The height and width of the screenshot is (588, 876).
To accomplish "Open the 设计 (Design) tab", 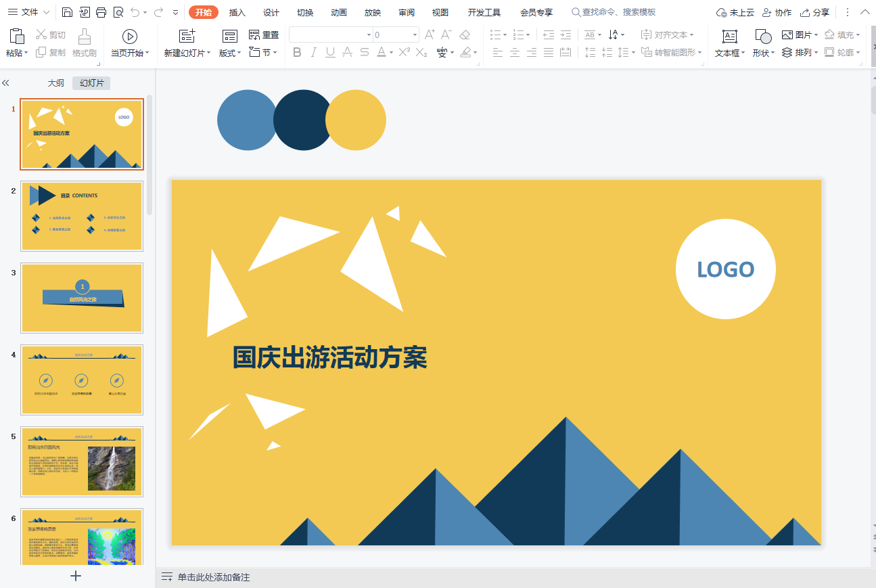I will click(x=271, y=12).
